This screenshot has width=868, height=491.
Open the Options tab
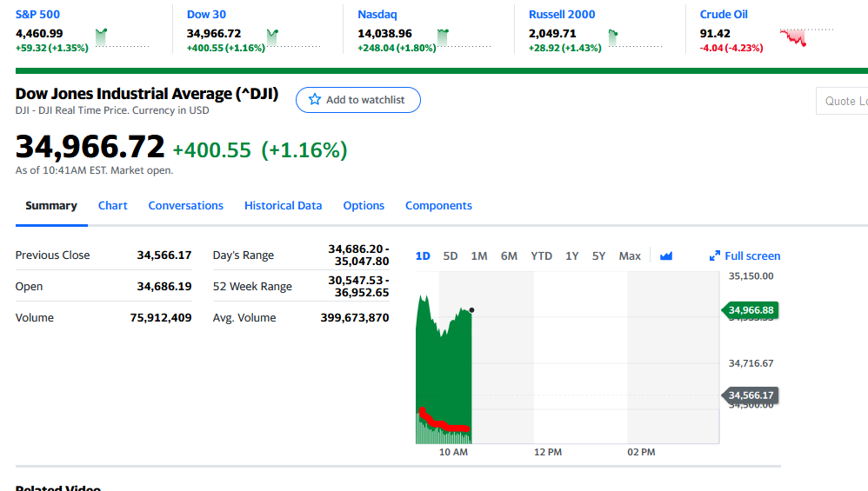[x=364, y=206]
